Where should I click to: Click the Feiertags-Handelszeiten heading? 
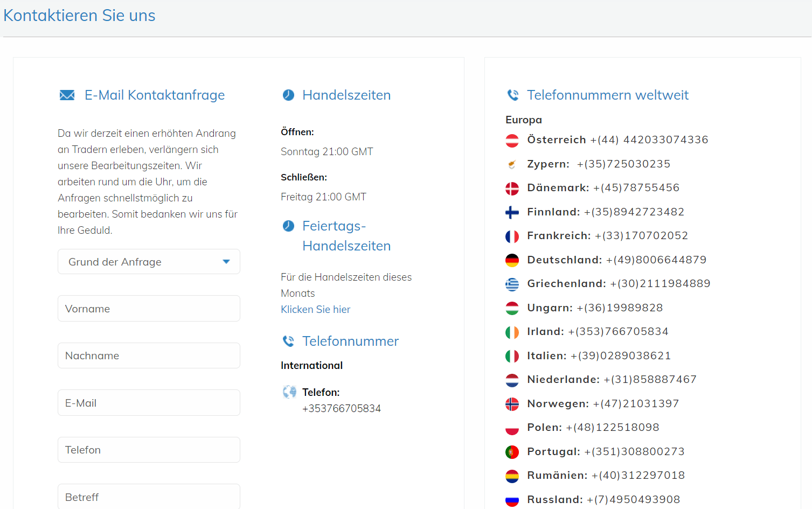coord(346,236)
